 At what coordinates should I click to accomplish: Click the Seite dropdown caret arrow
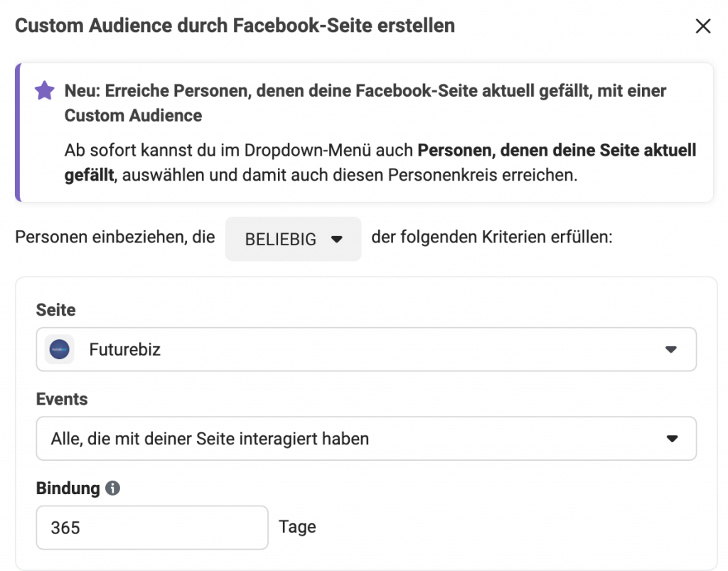tap(671, 350)
